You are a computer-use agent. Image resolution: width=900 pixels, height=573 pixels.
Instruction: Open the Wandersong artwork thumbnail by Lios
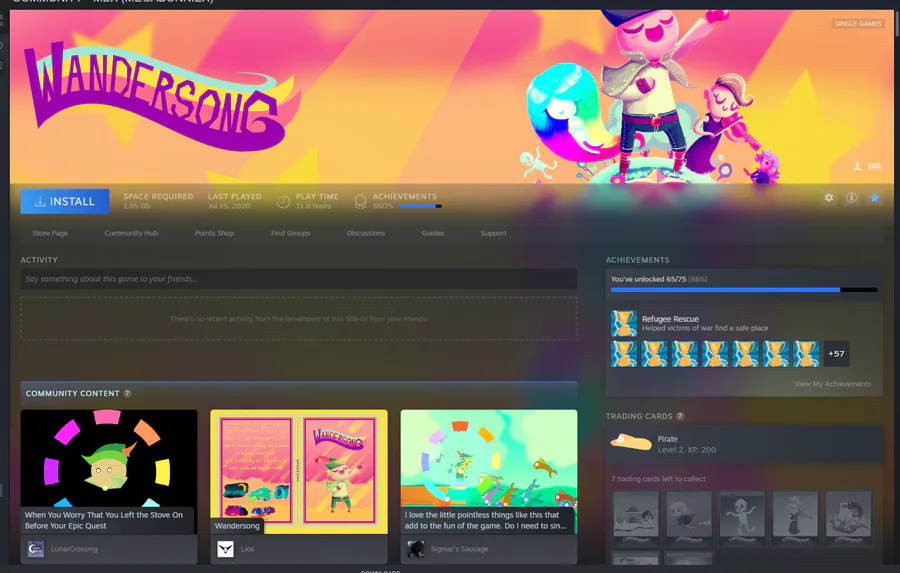pos(298,471)
